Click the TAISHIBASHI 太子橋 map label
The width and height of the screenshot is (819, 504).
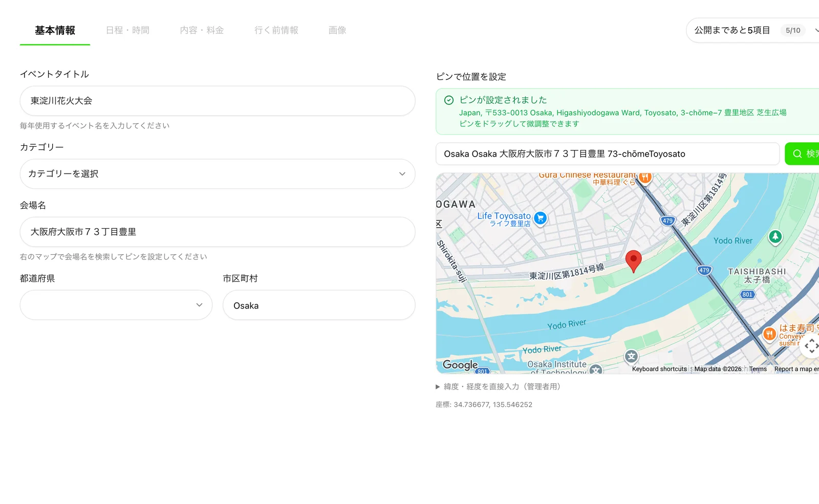(x=757, y=275)
